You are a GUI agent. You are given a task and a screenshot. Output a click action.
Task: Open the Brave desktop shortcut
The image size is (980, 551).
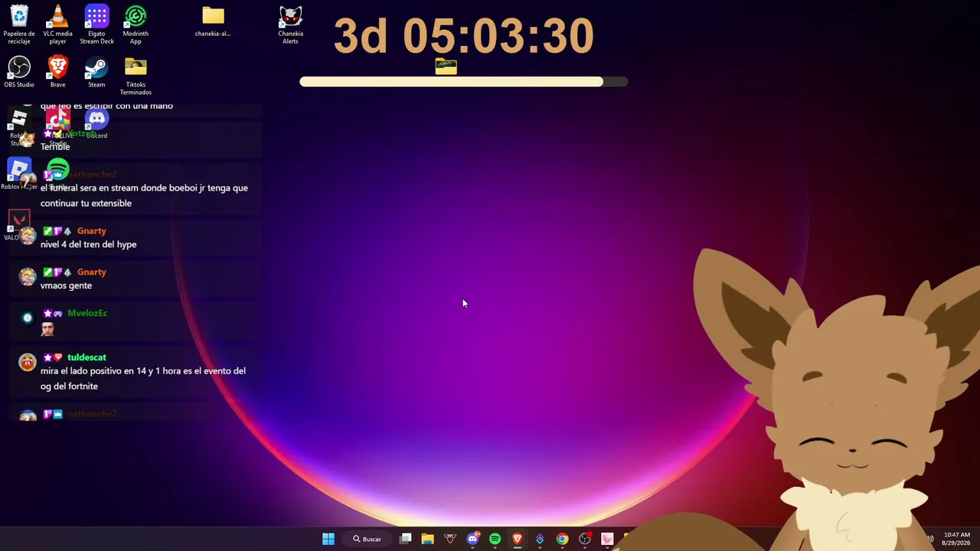click(57, 72)
